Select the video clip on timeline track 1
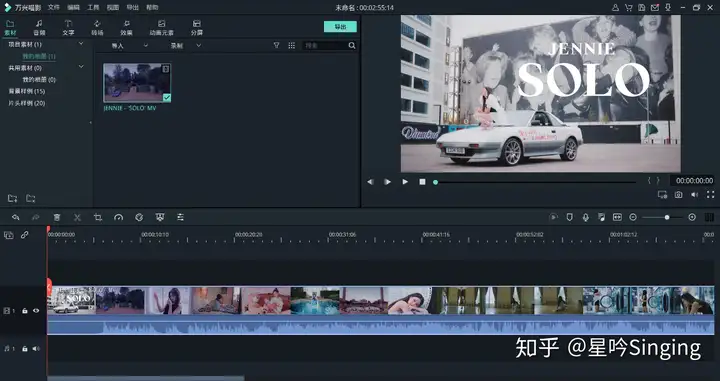This screenshot has width=720, height=381. pos(381,310)
